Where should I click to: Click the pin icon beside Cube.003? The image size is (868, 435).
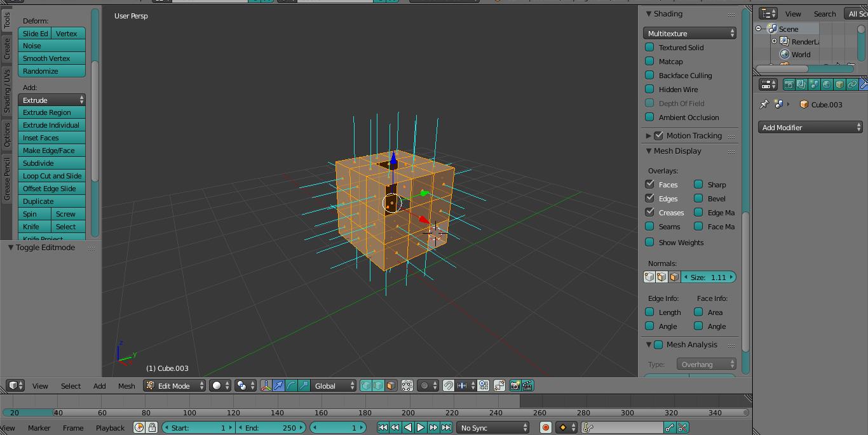click(x=764, y=105)
